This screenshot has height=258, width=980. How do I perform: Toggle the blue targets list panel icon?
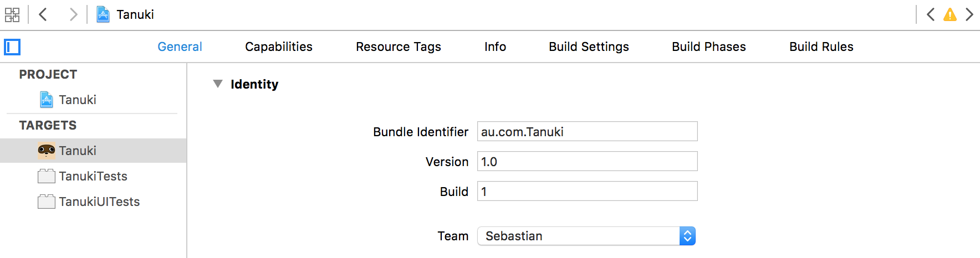12,47
